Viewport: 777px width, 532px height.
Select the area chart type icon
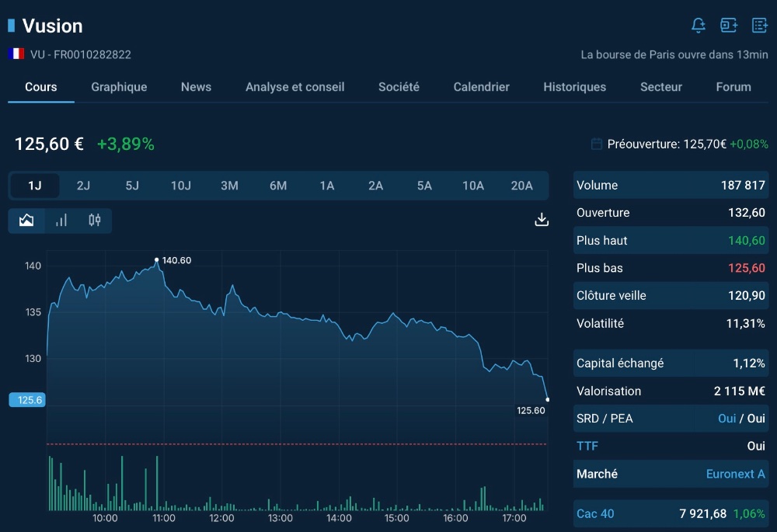point(26,221)
